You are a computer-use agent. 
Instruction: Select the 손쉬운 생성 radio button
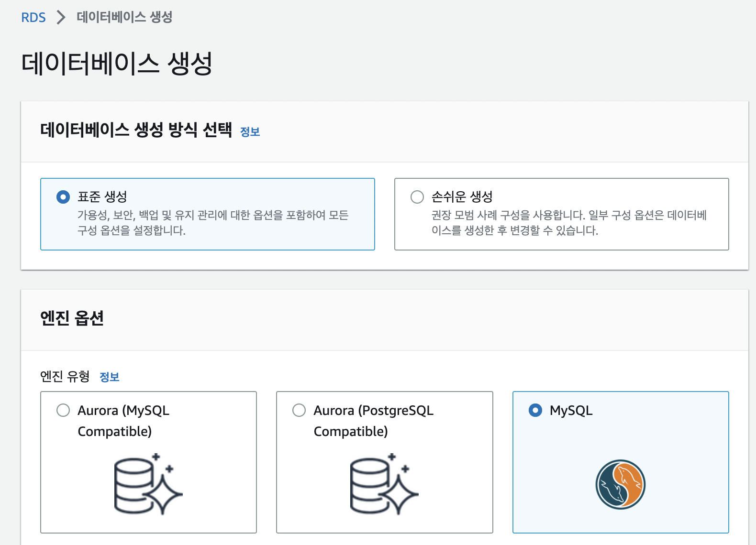coord(417,196)
